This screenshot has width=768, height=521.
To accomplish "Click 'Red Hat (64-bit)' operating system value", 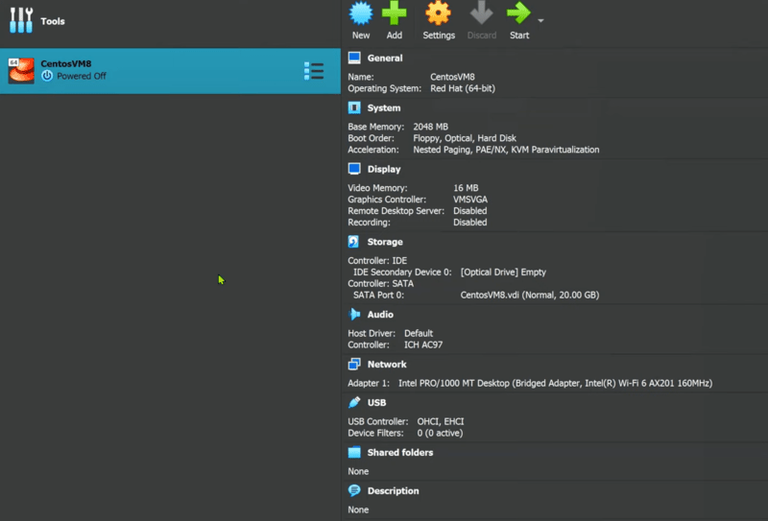I will [x=463, y=89].
